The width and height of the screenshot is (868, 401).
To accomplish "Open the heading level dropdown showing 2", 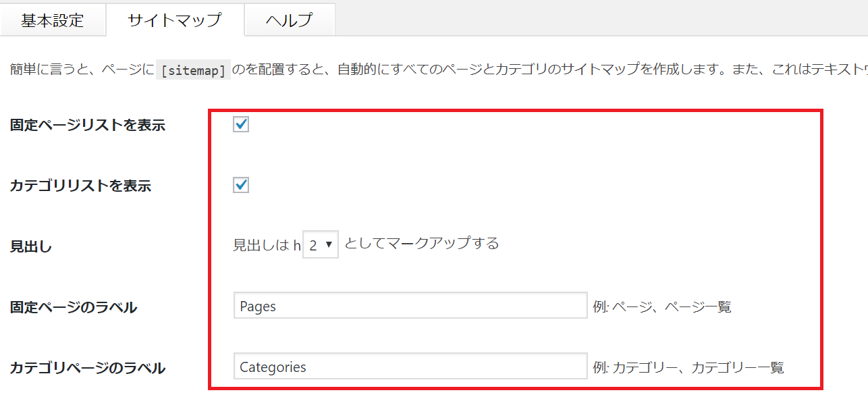I will coord(321,245).
